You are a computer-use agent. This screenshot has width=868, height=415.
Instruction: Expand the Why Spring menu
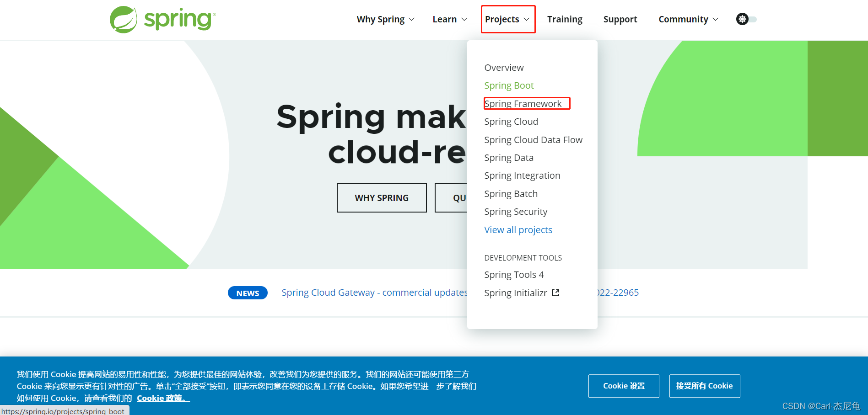385,19
